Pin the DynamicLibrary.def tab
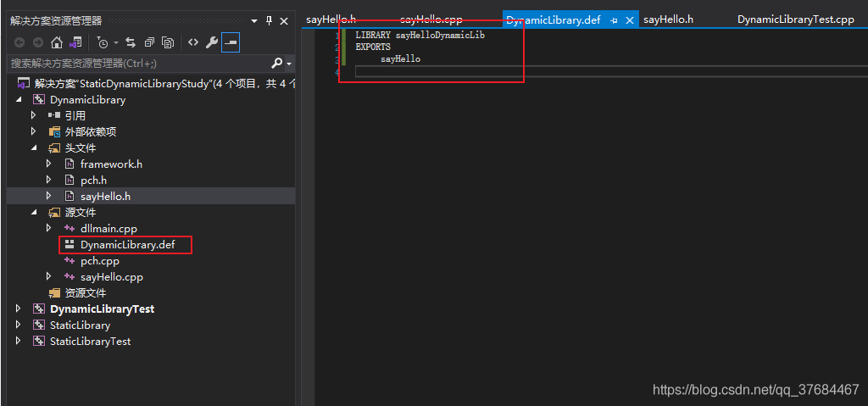 [x=614, y=20]
